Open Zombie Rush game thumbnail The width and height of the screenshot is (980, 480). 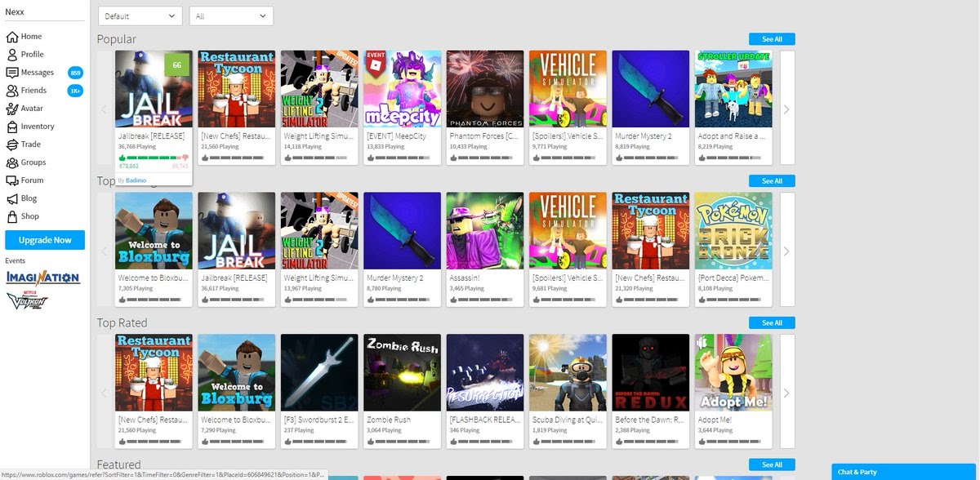402,373
